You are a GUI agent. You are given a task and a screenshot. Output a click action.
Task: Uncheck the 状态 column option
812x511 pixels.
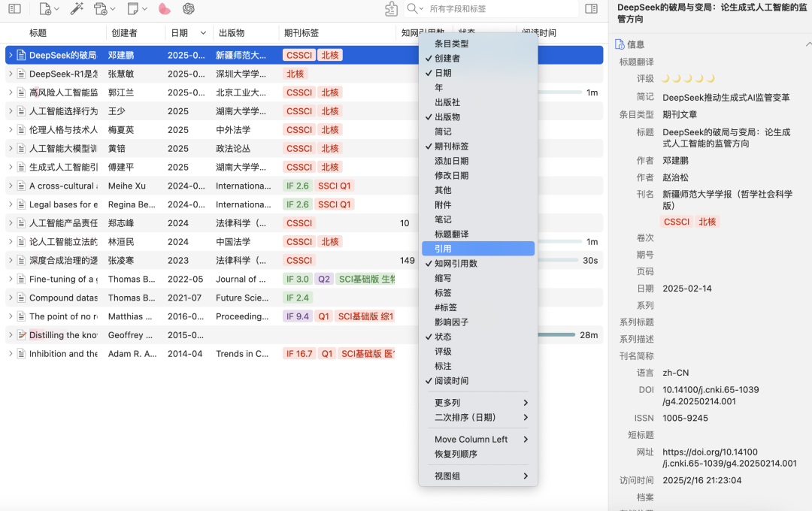click(478, 337)
